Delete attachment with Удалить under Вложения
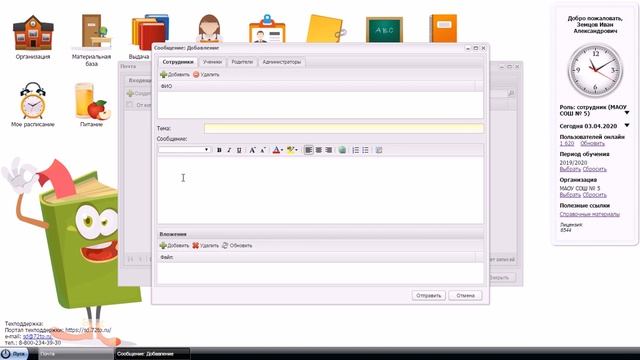Image resolution: width=640 pixels, height=360 pixels. point(206,245)
